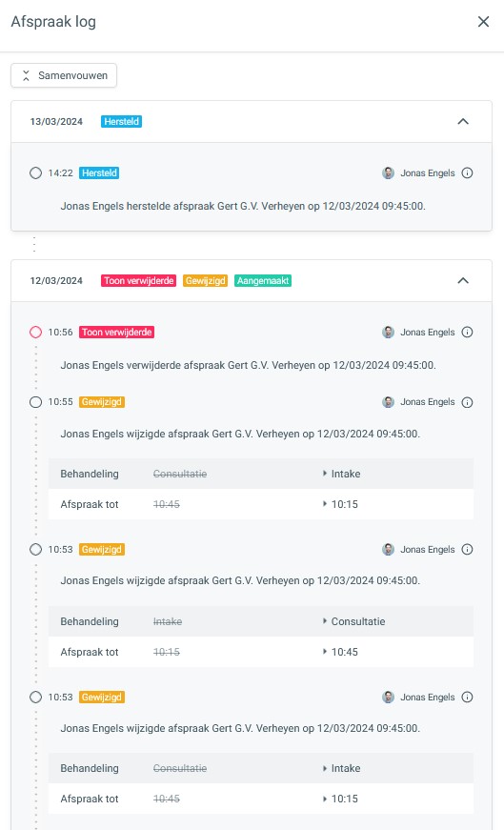Click the 13/03/2024 date header
Viewport: 504px width, 830px height.
click(x=56, y=122)
